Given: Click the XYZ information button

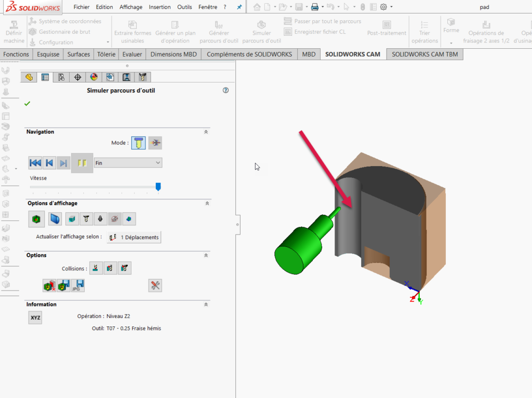Looking at the screenshot, I should [x=35, y=318].
